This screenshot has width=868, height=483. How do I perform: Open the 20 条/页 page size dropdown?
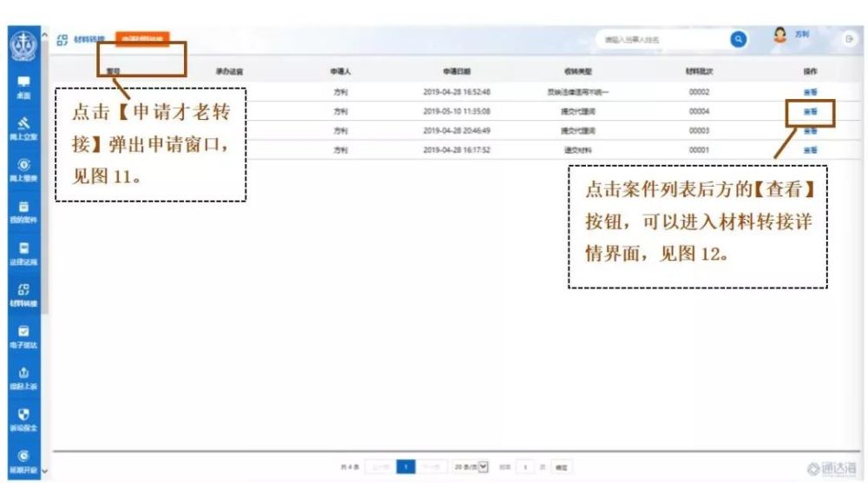click(x=470, y=467)
